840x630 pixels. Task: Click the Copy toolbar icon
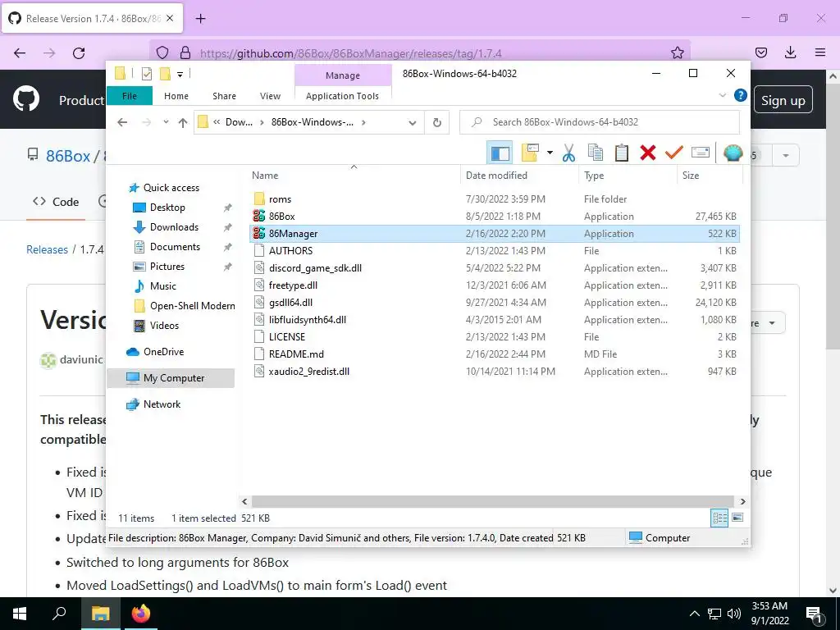[596, 153]
